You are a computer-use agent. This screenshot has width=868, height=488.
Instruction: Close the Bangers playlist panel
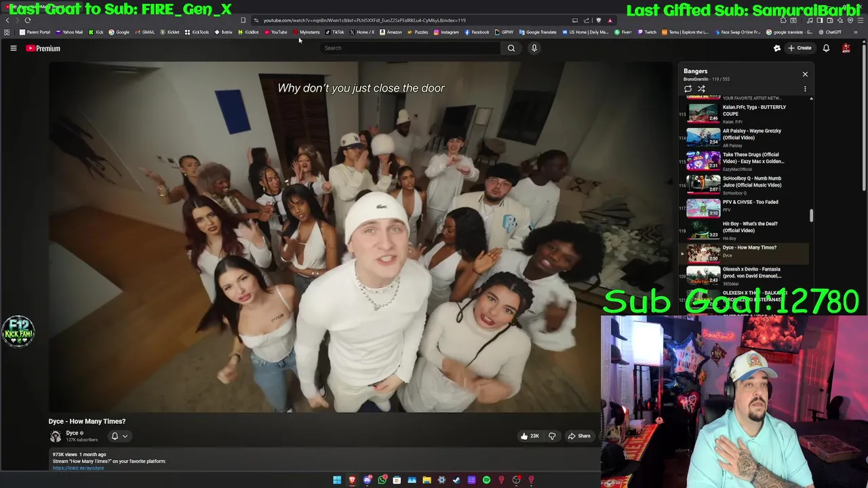805,74
